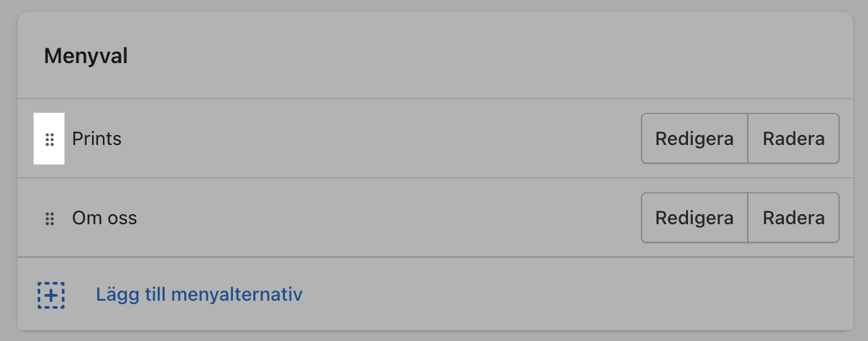This screenshot has width=868, height=341.
Task: Add a new menu item via plus icon
Action: (x=51, y=295)
